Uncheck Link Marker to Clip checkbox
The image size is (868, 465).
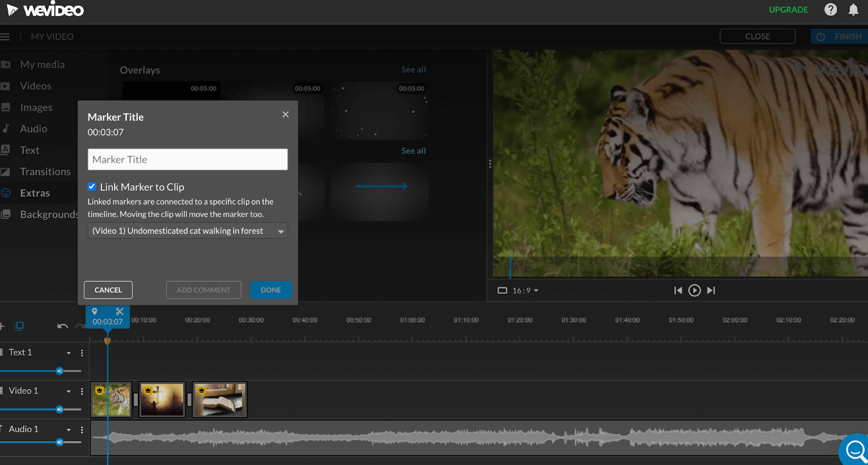[92, 186]
